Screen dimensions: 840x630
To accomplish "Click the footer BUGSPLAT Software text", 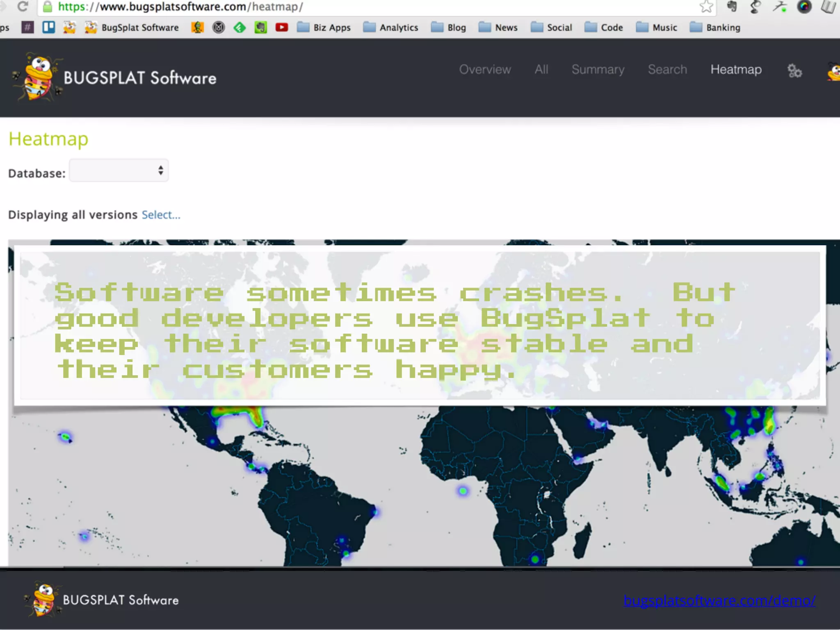I will [x=121, y=600].
